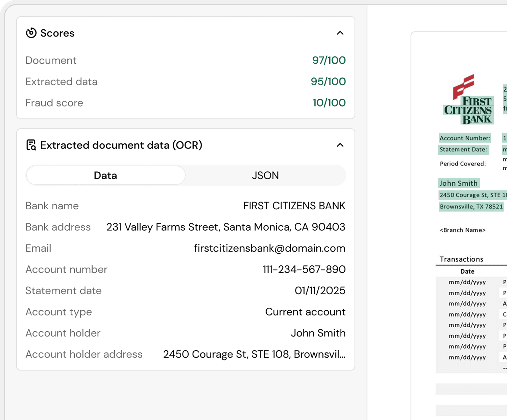Click the Scores gauge icon
This screenshot has height=420, width=507.
tap(31, 33)
